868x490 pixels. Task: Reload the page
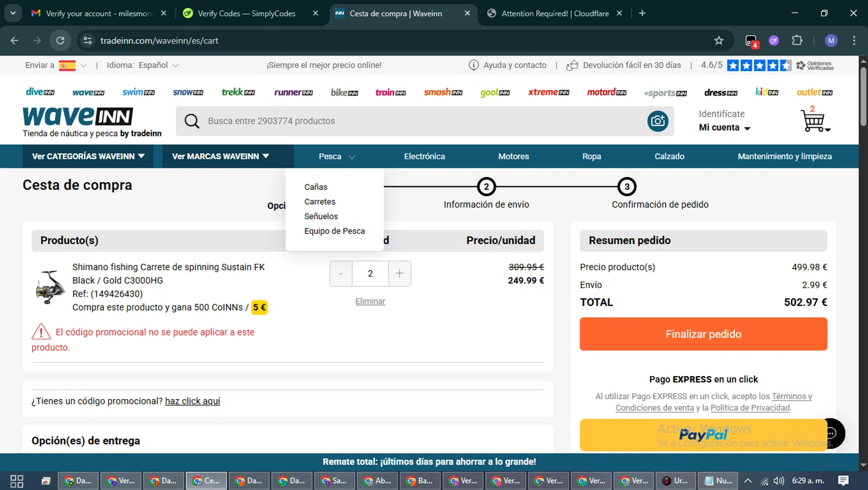coord(60,40)
